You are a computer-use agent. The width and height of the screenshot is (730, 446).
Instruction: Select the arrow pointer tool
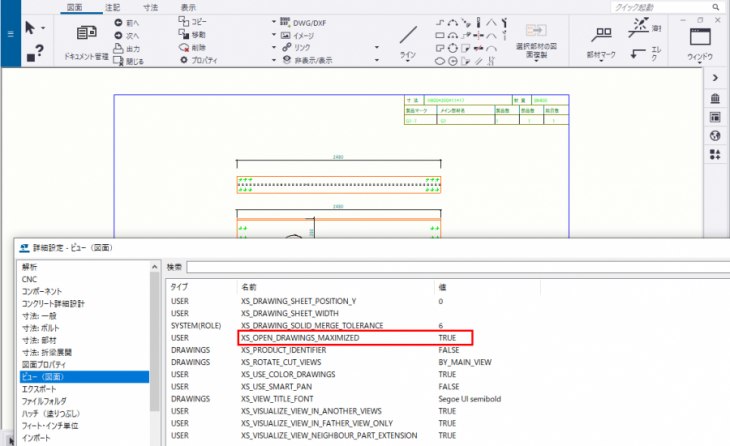point(31,28)
